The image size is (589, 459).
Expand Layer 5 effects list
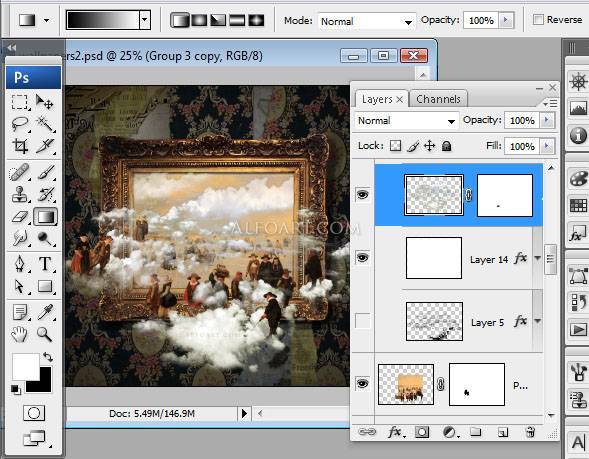538,321
